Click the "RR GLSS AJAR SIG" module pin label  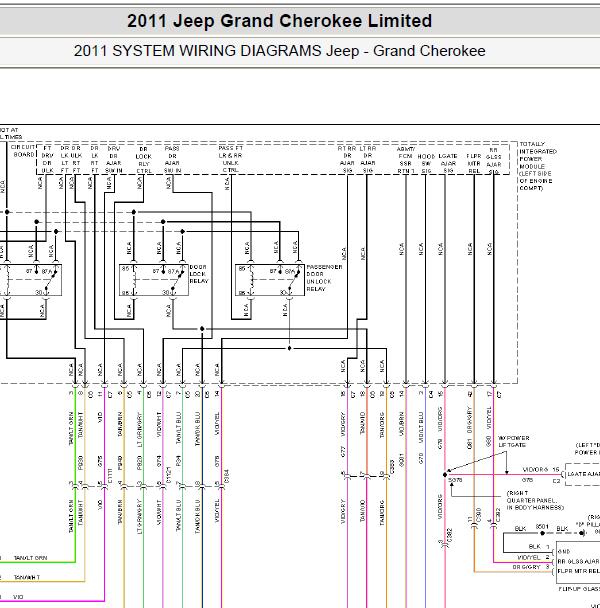[493, 161]
